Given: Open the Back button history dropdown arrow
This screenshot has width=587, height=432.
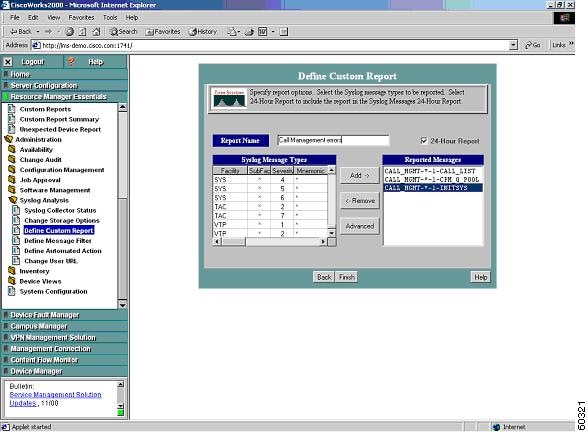Looking at the screenshot, I should coord(38,32).
